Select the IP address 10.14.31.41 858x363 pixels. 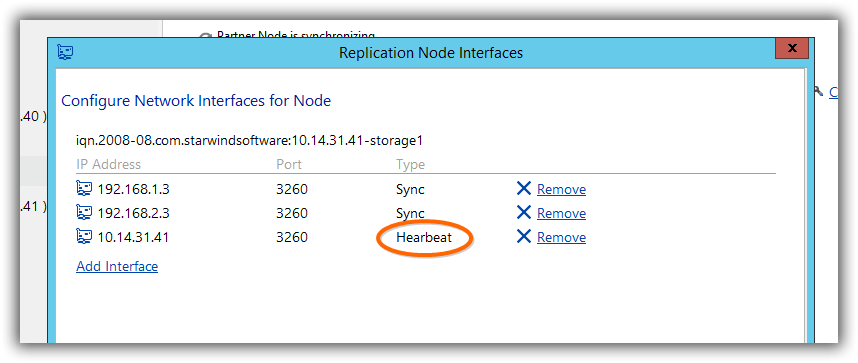[x=133, y=238]
